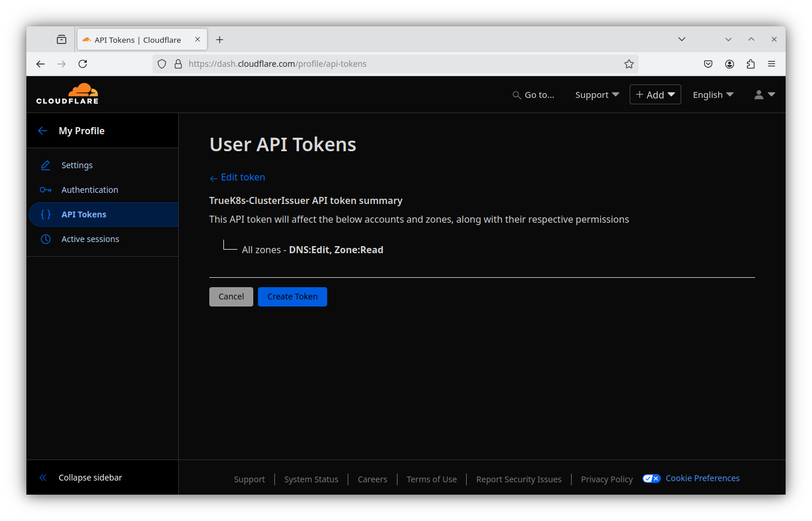The height and width of the screenshot is (521, 812).
Task: Toggle the Cookie Preferences switch icon
Action: coord(651,478)
